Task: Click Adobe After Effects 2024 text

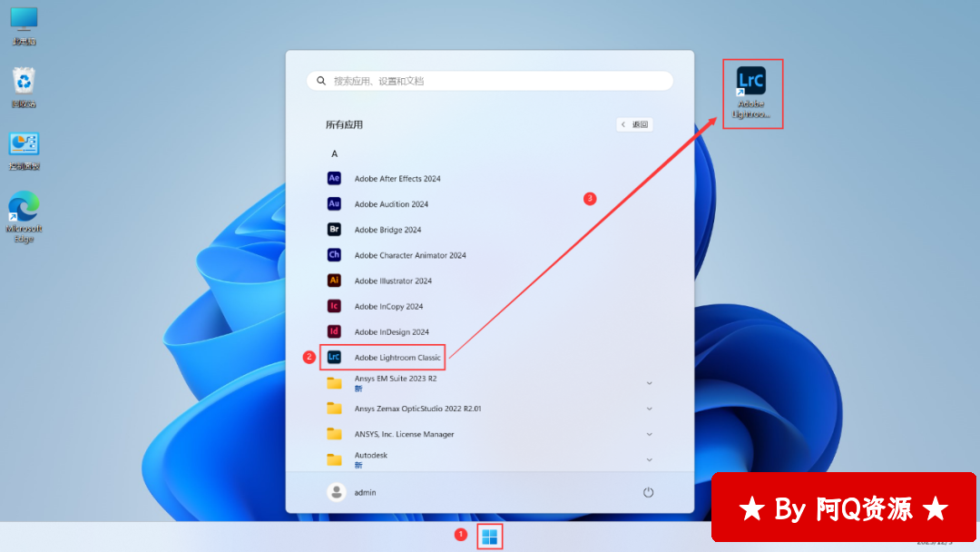Action: (397, 179)
